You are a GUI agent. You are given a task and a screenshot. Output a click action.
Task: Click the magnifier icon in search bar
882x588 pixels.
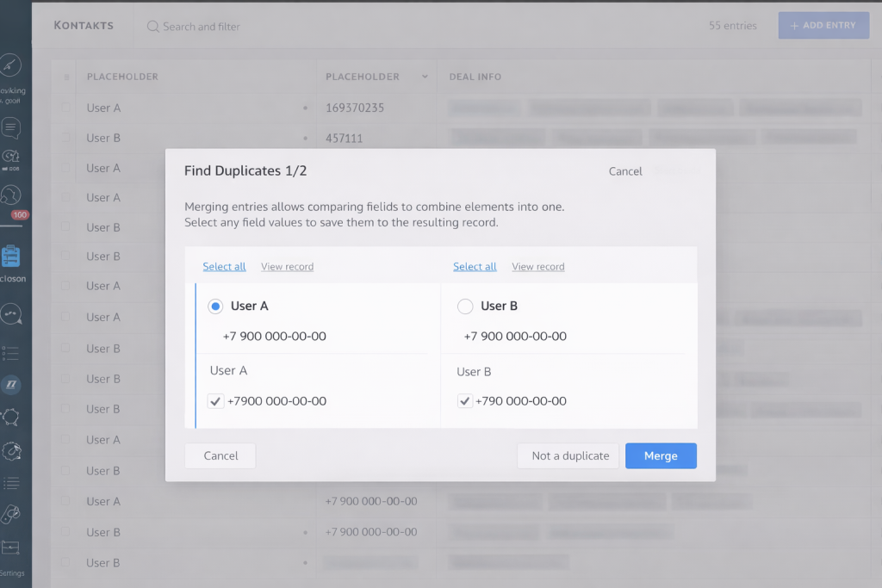(x=153, y=27)
